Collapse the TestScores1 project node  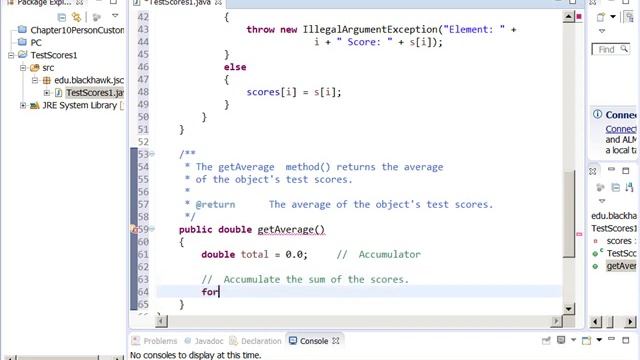[x=11, y=55]
